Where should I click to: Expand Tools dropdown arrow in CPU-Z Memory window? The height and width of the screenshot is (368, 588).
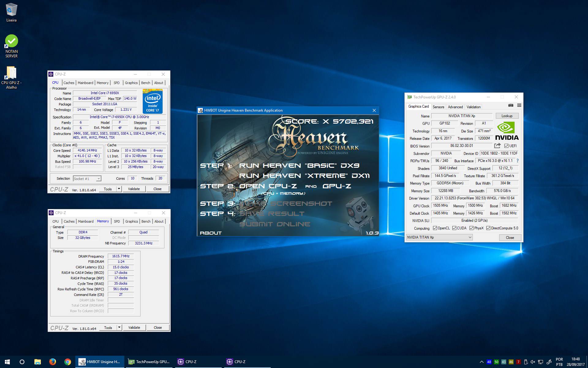[119, 328]
